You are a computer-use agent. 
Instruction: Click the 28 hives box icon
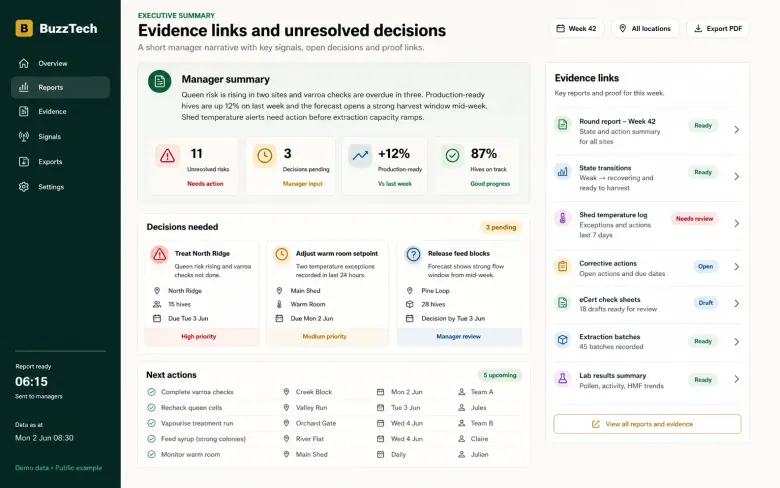(x=409, y=304)
